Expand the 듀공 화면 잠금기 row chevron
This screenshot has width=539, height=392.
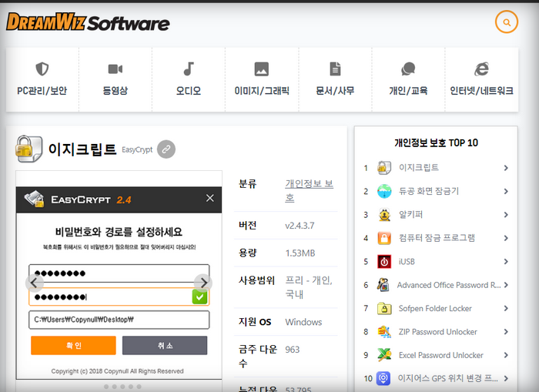point(506,191)
